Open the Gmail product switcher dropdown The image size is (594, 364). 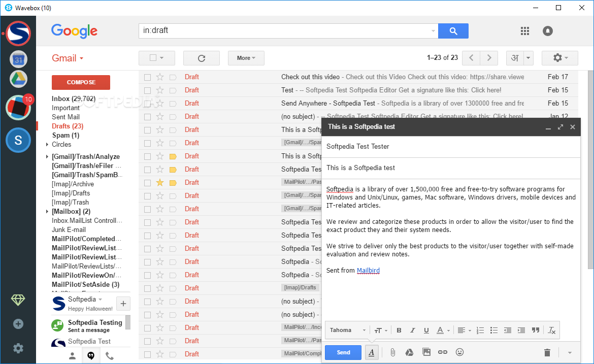tap(68, 58)
